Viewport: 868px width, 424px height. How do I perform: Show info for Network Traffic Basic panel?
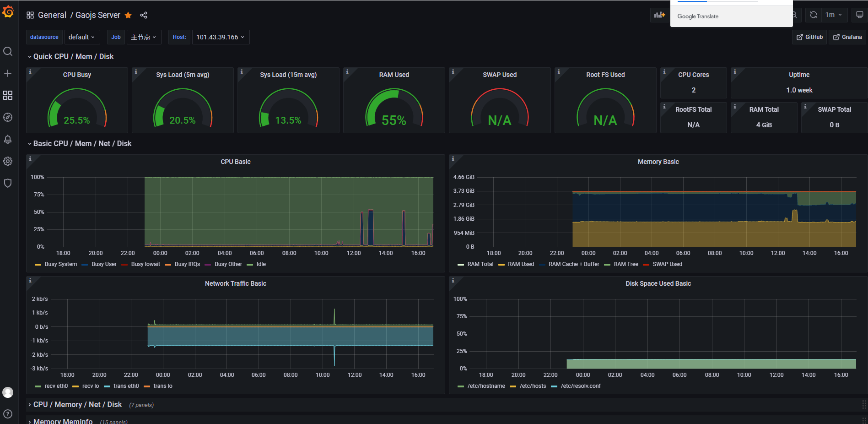pyautogui.click(x=30, y=280)
